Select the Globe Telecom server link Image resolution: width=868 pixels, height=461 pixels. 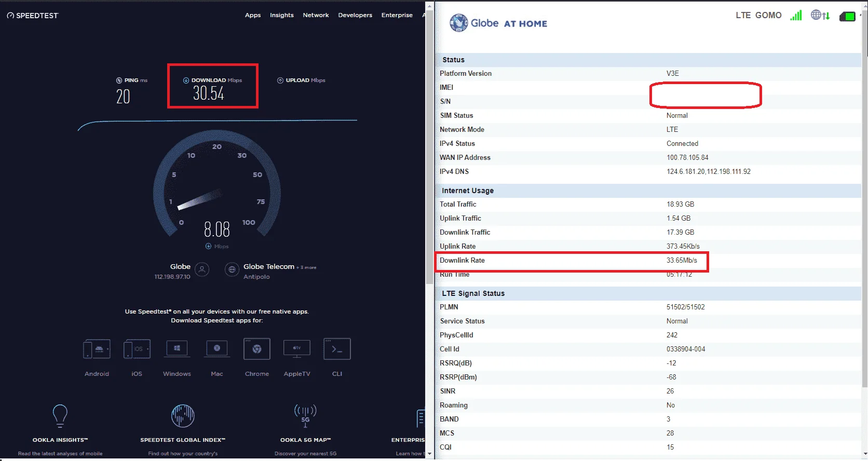pos(269,266)
